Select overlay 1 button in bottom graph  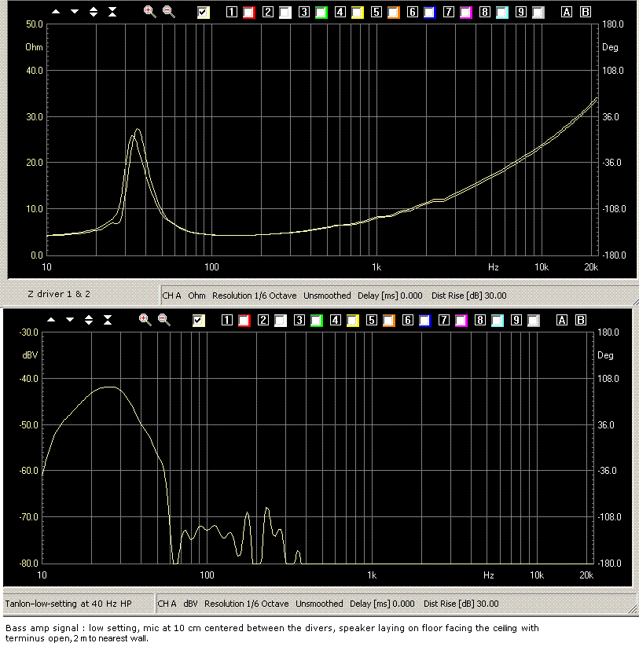(x=226, y=320)
